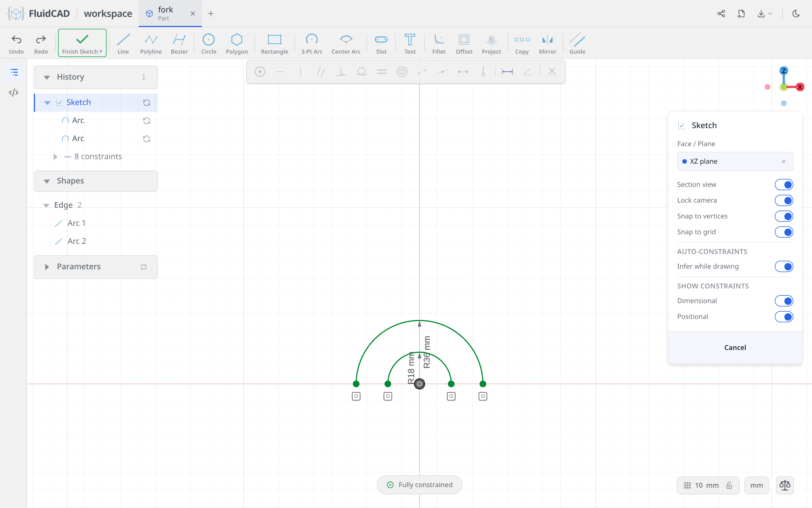Activate the Guide line tool
Viewport: 812px width, 508px height.
577,44
